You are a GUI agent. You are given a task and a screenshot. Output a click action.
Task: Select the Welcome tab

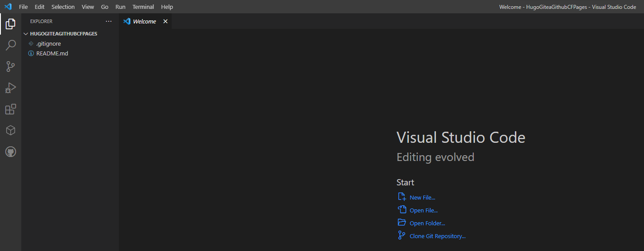coord(144,21)
